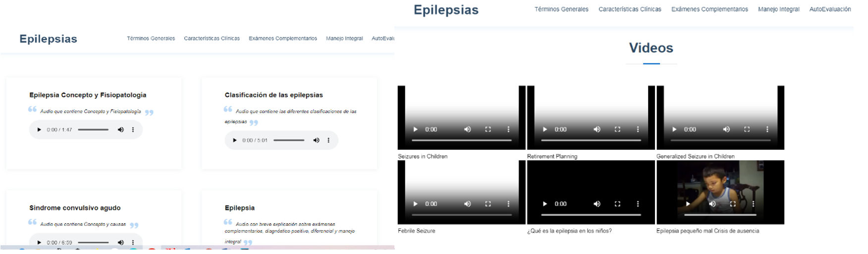Image resolution: width=868 pixels, height=254 pixels.
Task: Play the Febrile Seizure video
Action: pos(415,204)
